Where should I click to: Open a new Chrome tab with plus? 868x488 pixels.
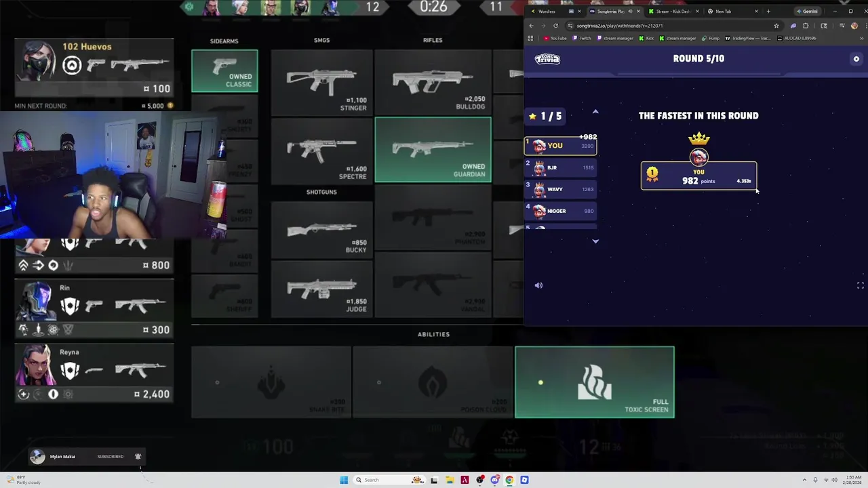click(769, 11)
